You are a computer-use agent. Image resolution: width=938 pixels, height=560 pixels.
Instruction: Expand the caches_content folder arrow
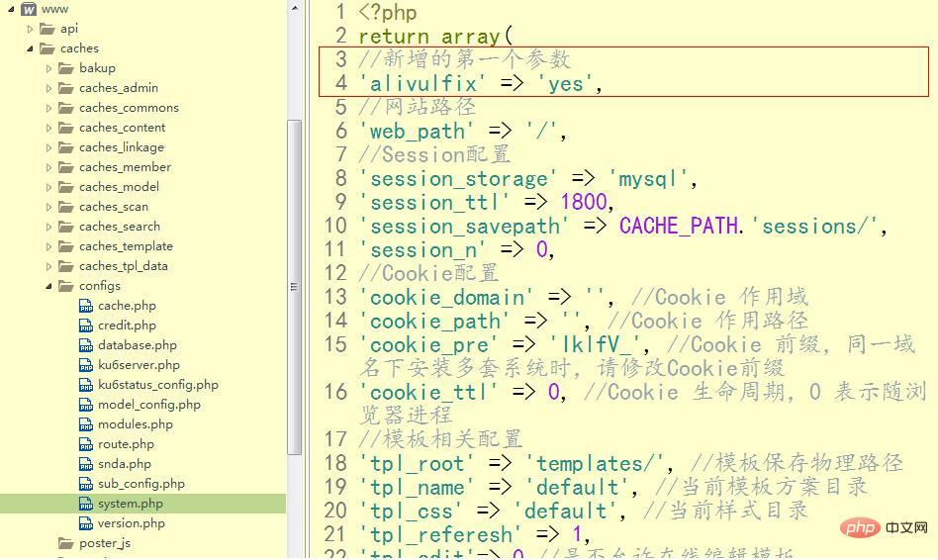click(x=49, y=128)
